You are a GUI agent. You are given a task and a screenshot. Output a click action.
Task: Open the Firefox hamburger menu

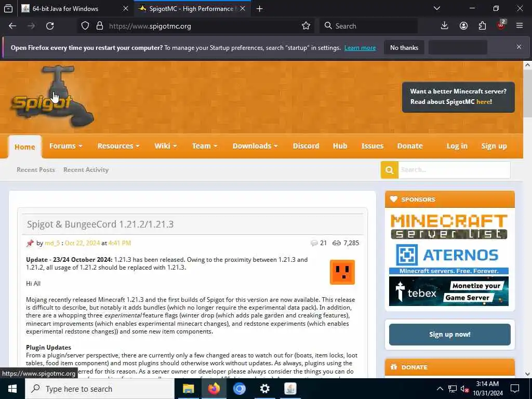(x=520, y=26)
